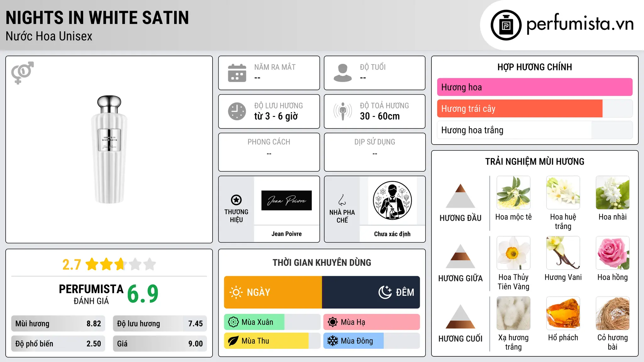Screen dimensions: 644x362
Task: Select the Hổ phách note image
Action: pyautogui.click(x=563, y=313)
